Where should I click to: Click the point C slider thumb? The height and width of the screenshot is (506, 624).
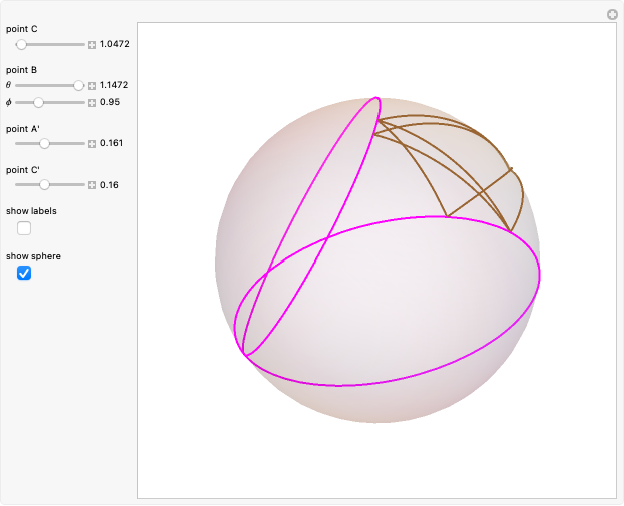pos(21,45)
